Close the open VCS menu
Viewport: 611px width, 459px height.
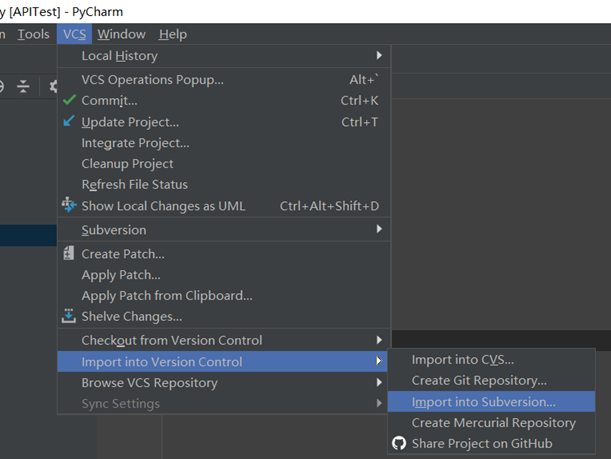pos(74,34)
